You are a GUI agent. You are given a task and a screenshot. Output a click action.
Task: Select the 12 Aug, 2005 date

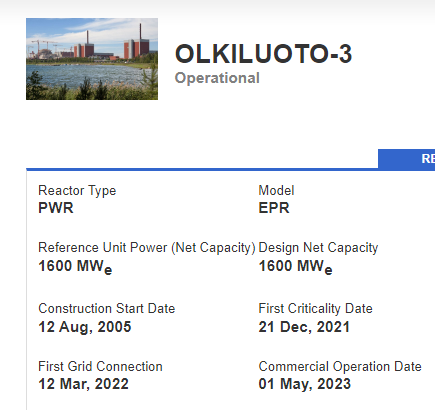(x=85, y=327)
